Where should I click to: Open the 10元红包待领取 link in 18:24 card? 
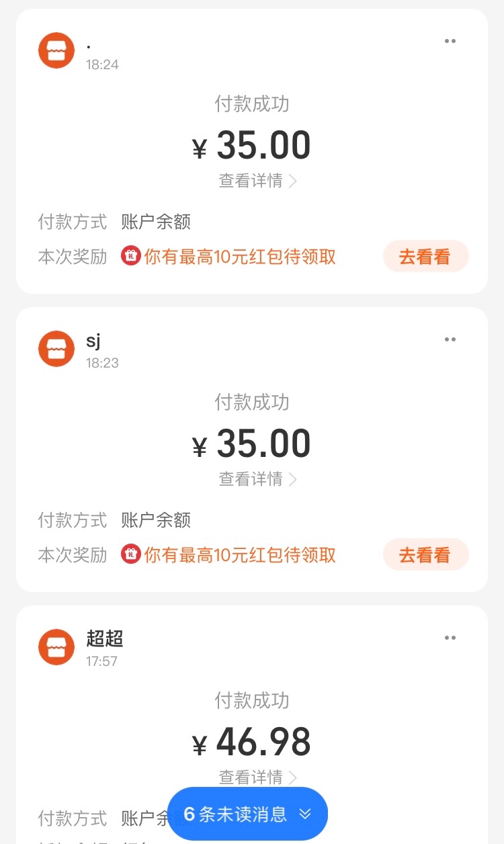(x=240, y=257)
